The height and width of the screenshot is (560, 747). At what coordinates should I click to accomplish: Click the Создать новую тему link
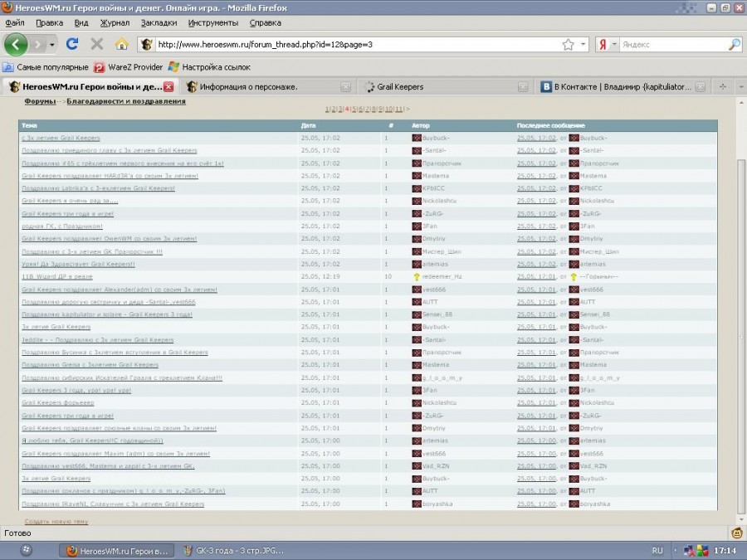point(56,521)
